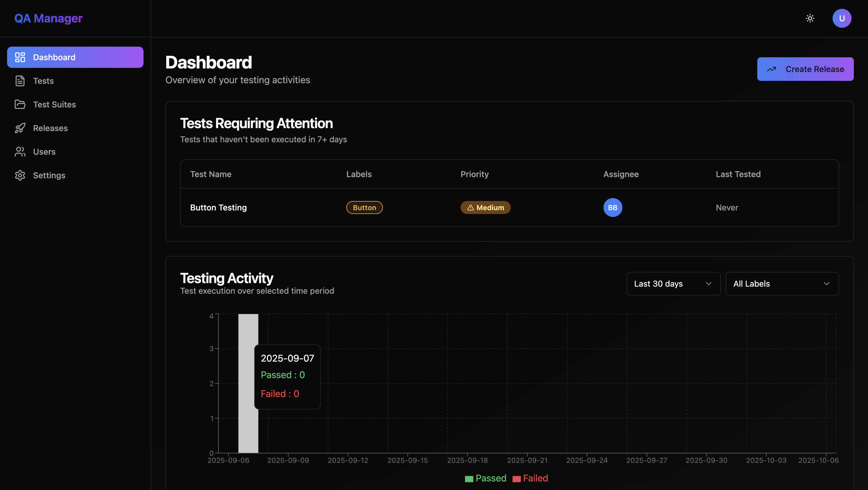Click the Dashboard grid icon in sidebar

coord(20,57)
